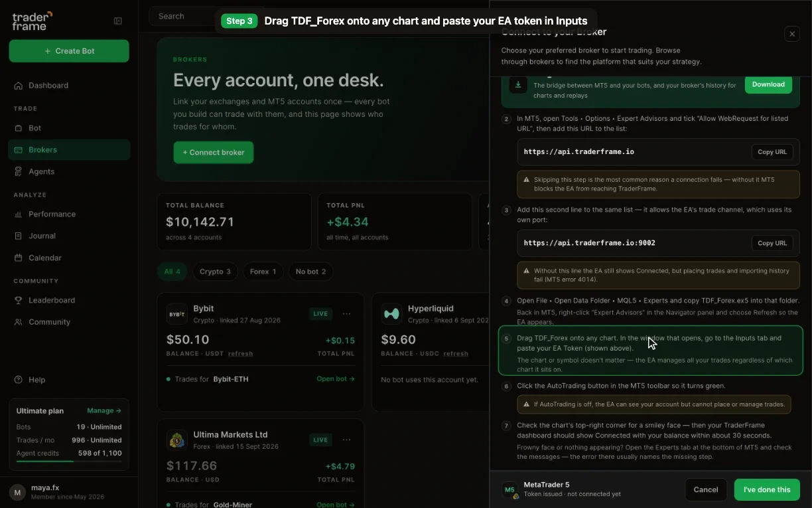Click the Community users icon
Viewport: 812px width, 508px height.
coord(19,322)
